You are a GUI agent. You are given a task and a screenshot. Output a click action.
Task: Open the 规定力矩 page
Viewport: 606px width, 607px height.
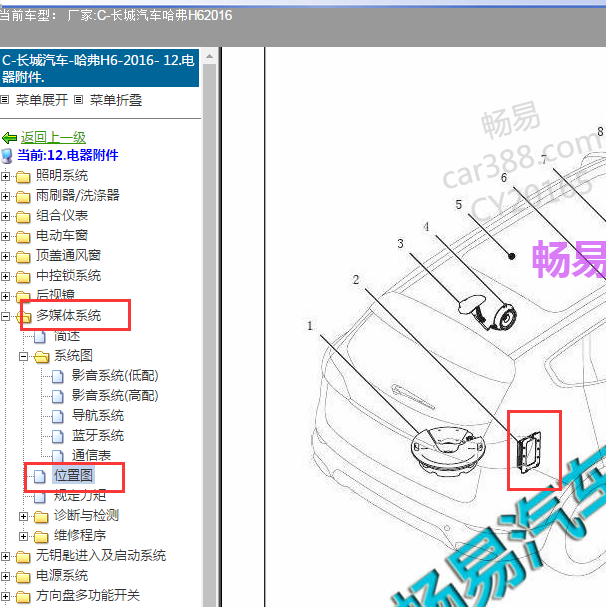80,496
